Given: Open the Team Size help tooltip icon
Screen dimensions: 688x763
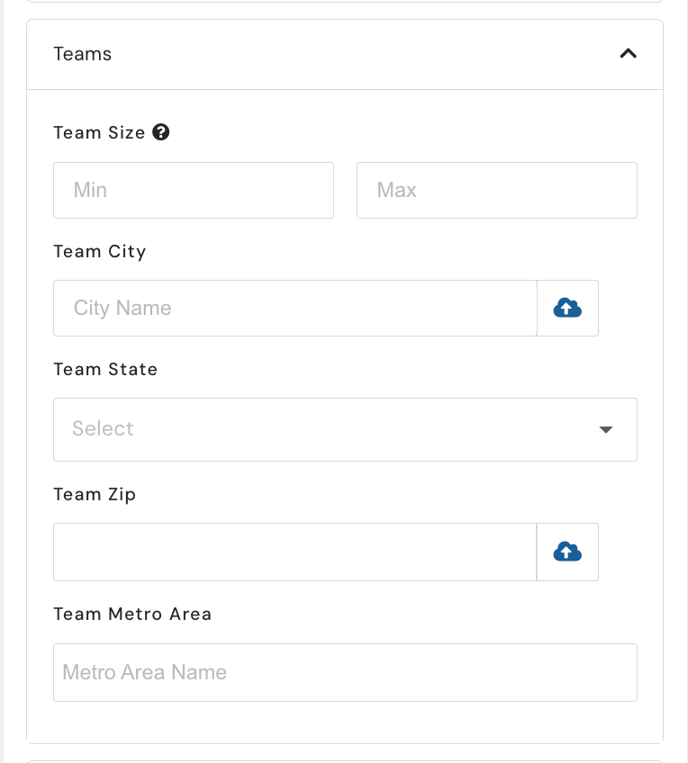Looking at the screenshot, I should coord(161,132).
